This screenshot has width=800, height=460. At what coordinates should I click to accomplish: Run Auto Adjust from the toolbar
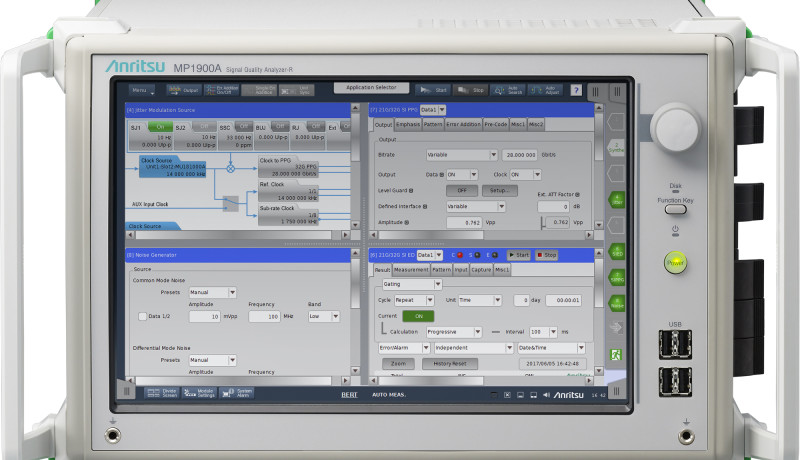pos(545,90)
